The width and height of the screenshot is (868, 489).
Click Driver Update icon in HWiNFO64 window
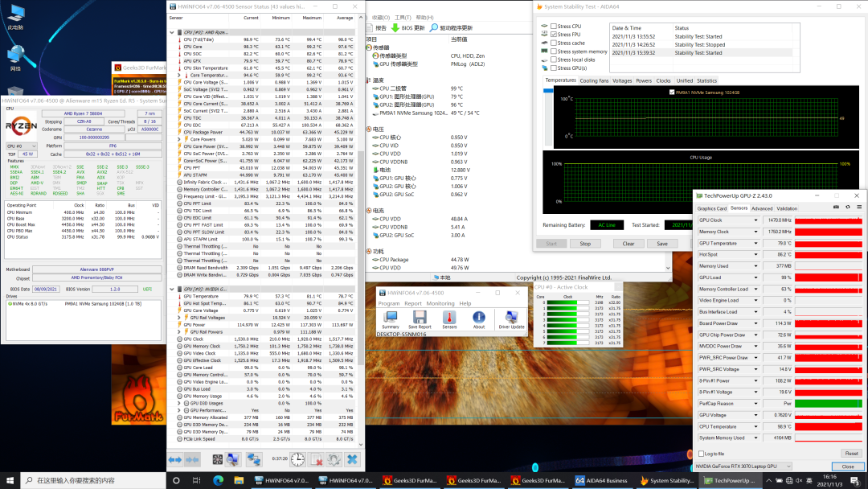pyautogui.click(x=511, y=319)
